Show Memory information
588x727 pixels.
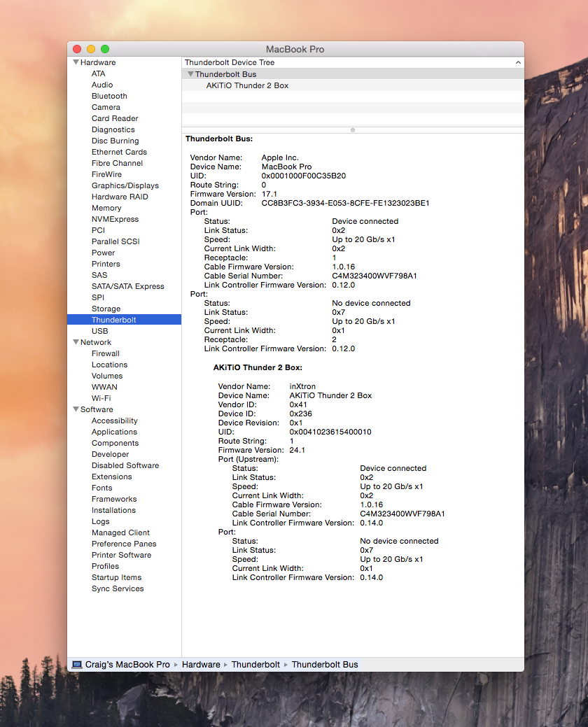[106, 209]
